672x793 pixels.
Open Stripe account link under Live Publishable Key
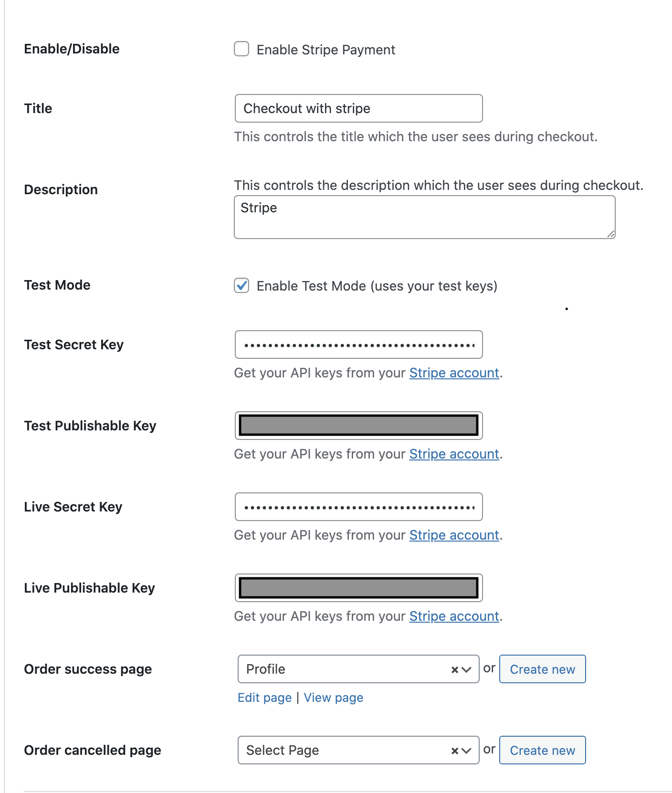coord(454,616)
